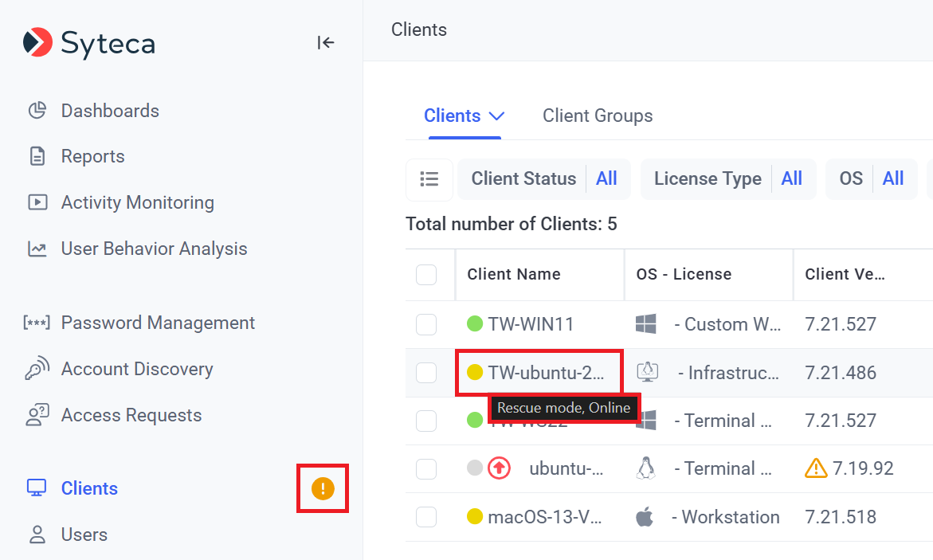Click the yellow status dot for TW-ubuntu

coord(475,372)
